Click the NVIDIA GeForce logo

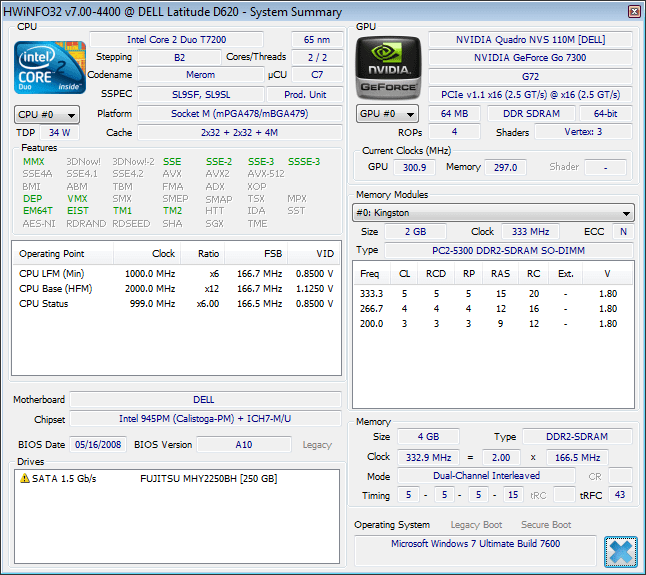(388, 68)
